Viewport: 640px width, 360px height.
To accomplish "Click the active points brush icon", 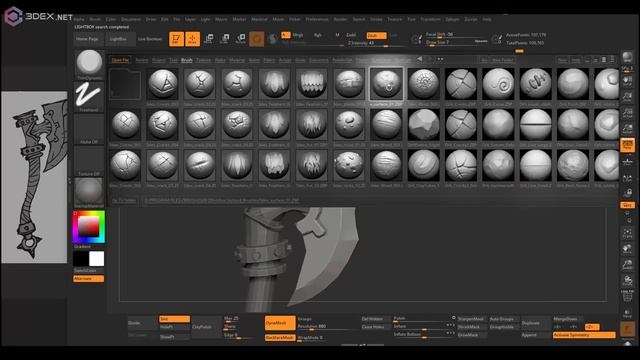I will 497,39.
